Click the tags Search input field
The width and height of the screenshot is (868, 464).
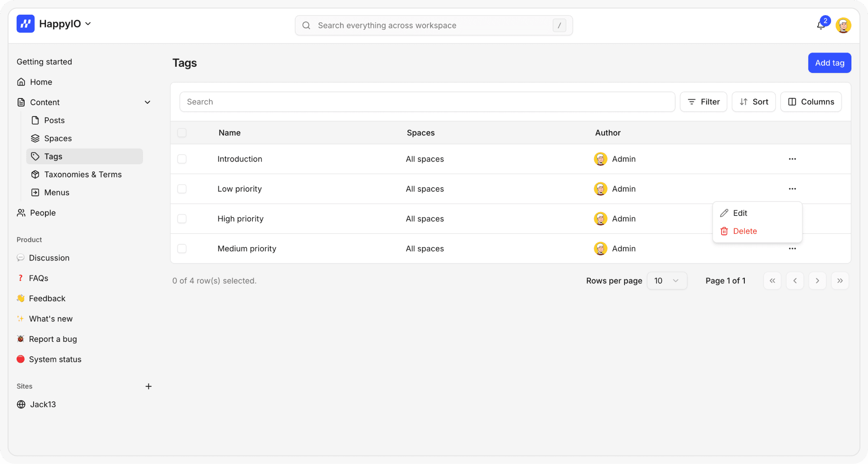pyautogui.click(x=427, y=102)
